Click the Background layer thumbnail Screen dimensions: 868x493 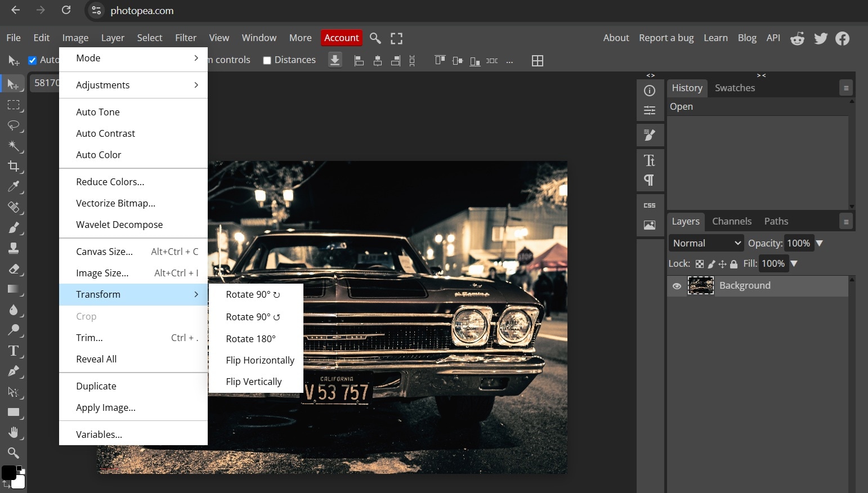tap(700, 286)
